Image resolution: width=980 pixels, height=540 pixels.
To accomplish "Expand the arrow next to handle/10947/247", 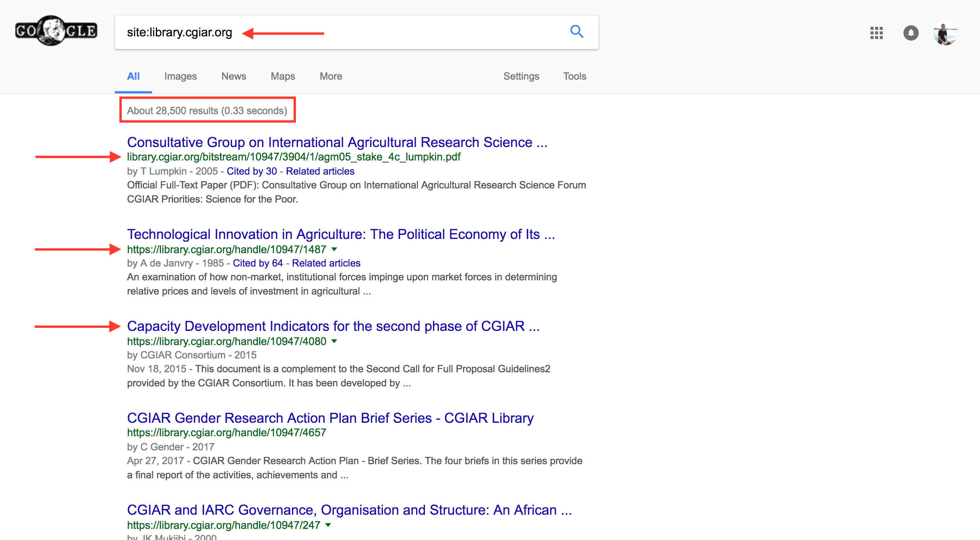I will [328, 525].
